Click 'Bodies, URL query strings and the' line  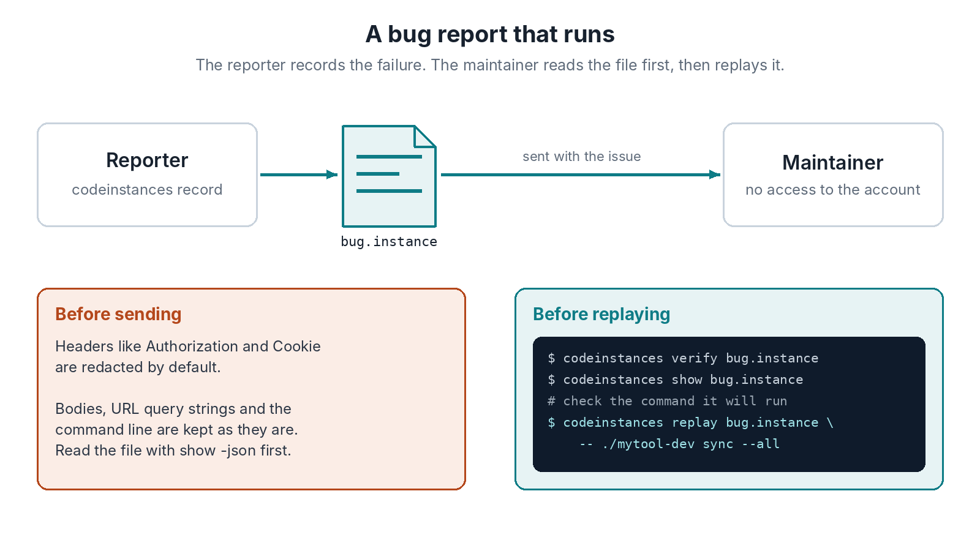173,409
